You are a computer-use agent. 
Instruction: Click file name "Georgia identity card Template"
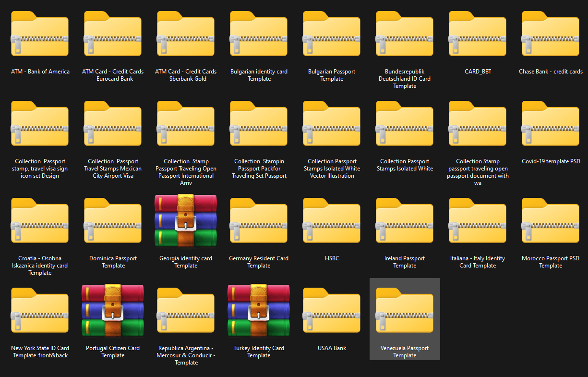[186, 262]
